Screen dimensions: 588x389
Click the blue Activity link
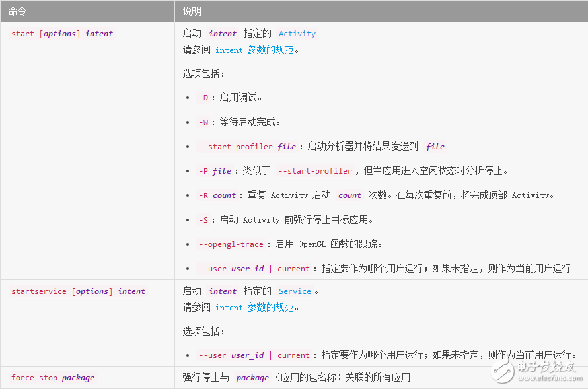[x=297, y=34]
